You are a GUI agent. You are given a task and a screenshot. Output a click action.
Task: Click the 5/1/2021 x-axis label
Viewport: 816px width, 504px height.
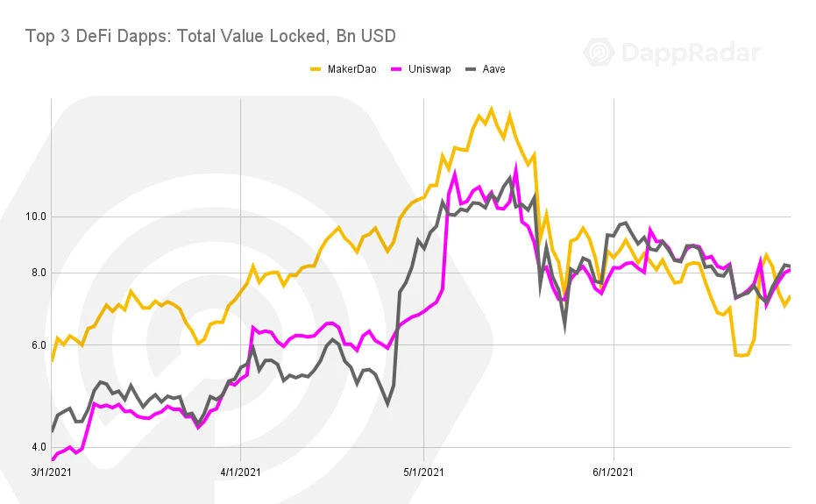point(423,472)
